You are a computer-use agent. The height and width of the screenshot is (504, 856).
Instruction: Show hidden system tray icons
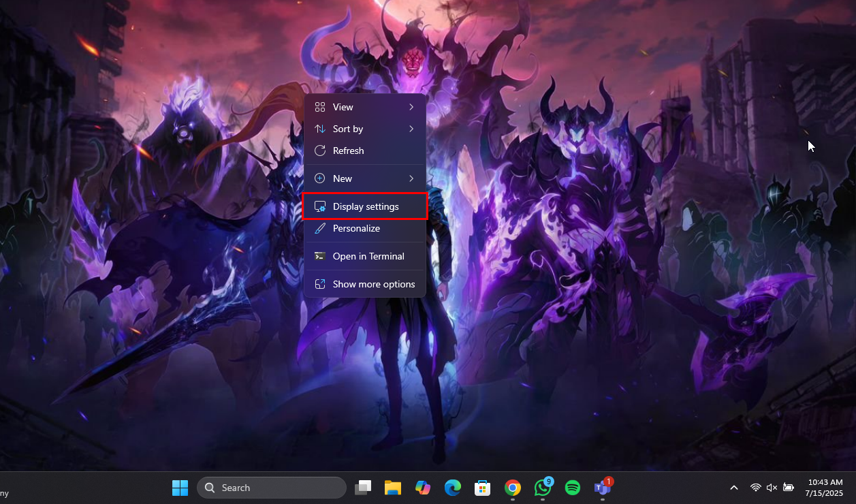[734, 488]
